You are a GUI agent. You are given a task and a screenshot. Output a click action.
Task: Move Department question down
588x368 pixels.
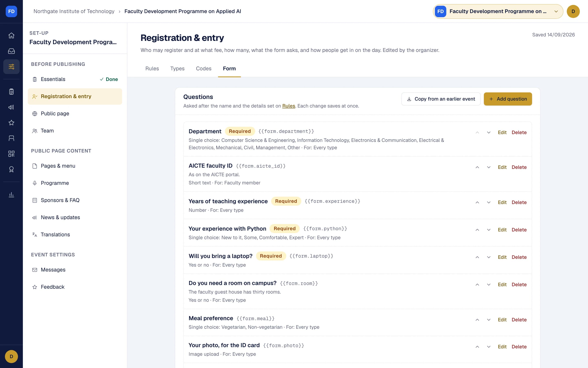(489, 132)
